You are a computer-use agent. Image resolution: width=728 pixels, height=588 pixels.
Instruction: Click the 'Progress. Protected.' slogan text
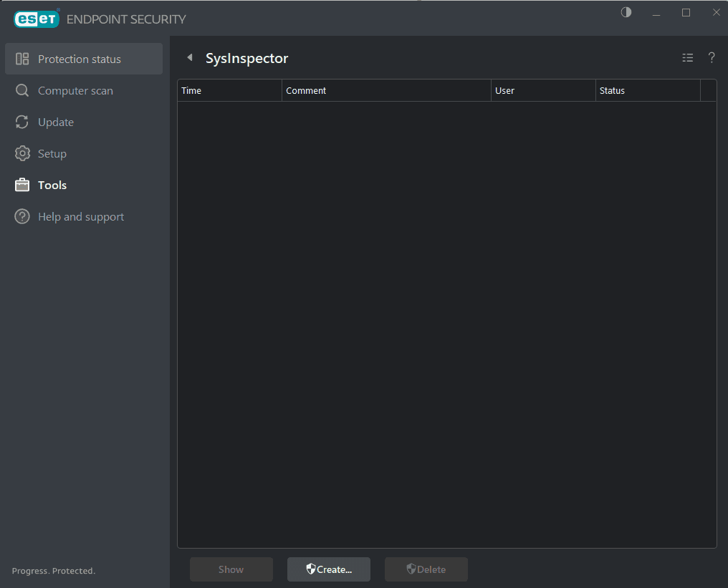[54, 571]
